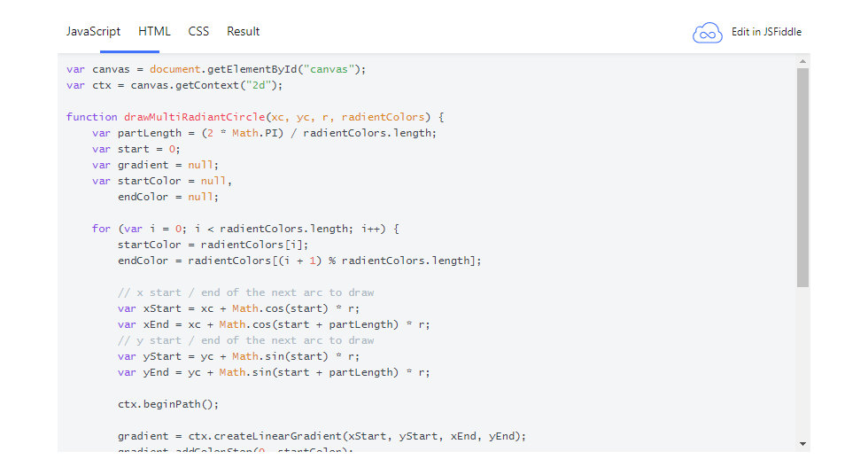
Task: Click the JSFiddle cloud logo icon
Action: click(x=708, y=33)
